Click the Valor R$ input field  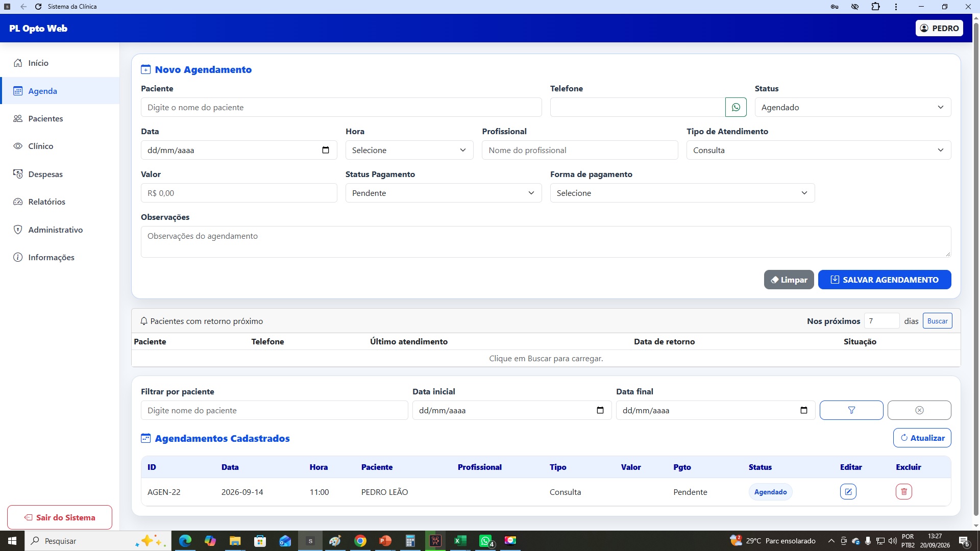click(x=239, y=193)
